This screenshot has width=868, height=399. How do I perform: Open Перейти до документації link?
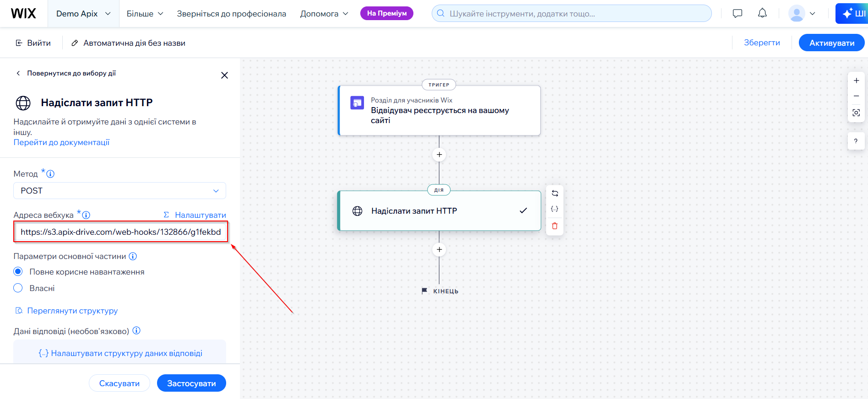(61, 142)
